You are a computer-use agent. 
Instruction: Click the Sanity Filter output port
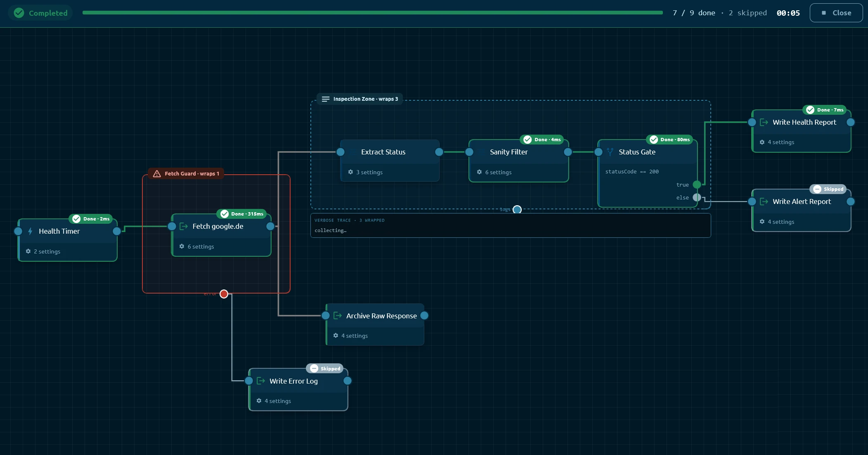point(568,152)
